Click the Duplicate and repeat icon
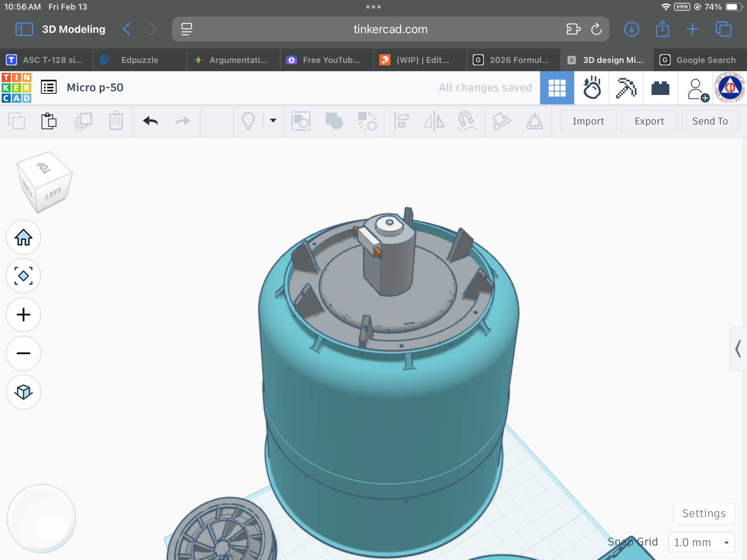This screenshot has width=747, height=560. (x=83, y=121)
